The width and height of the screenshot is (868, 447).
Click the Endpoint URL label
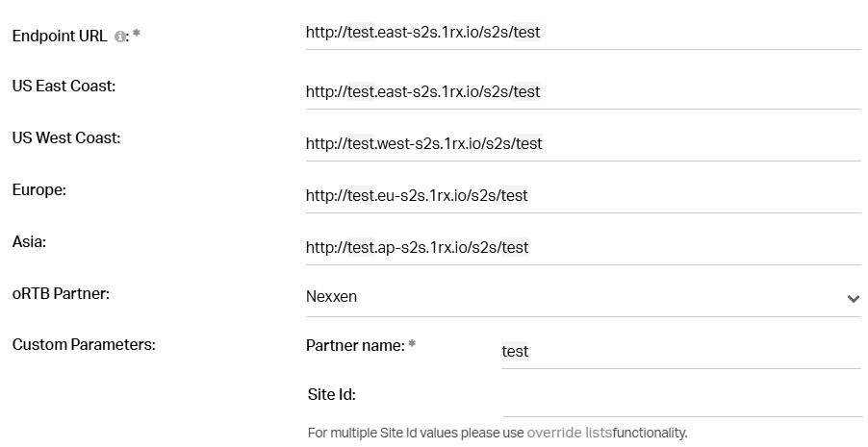tap(60, 36)
